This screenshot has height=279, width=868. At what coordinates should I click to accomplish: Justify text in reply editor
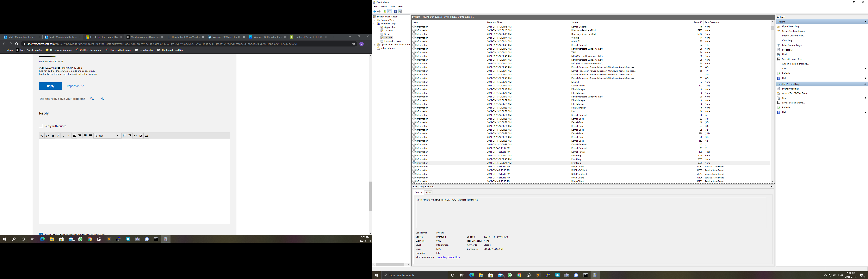91,136
